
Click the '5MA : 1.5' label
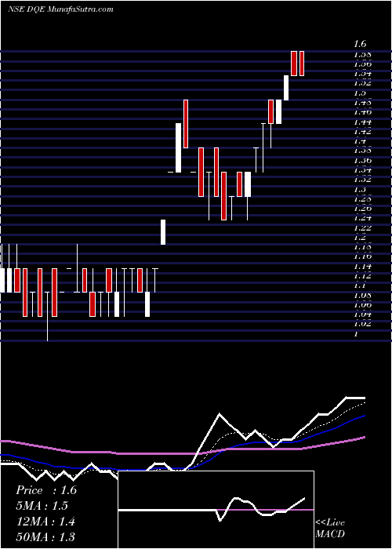tap(42, 506)
